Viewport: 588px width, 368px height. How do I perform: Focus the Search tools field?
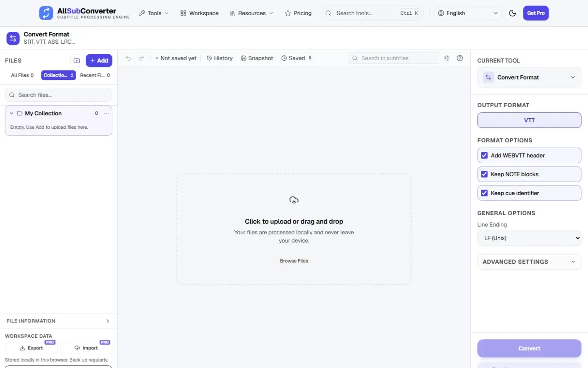pyautogui.click(x=372, y=13)
